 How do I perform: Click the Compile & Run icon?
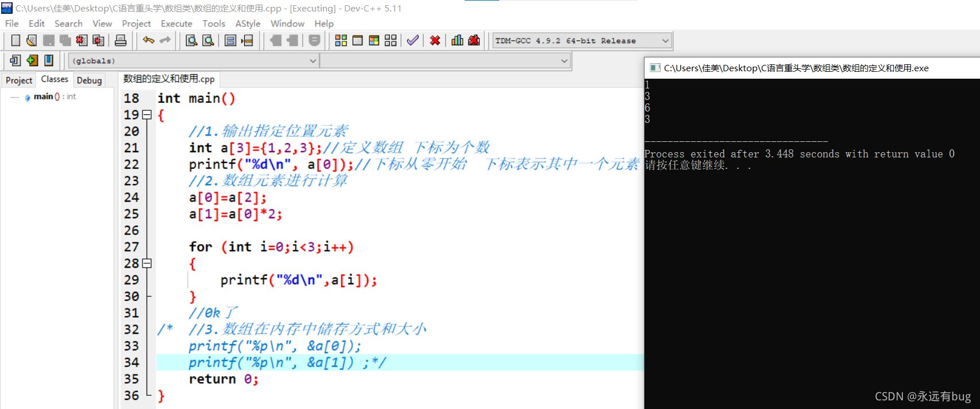pyautogui.click(x=374, y=40)
